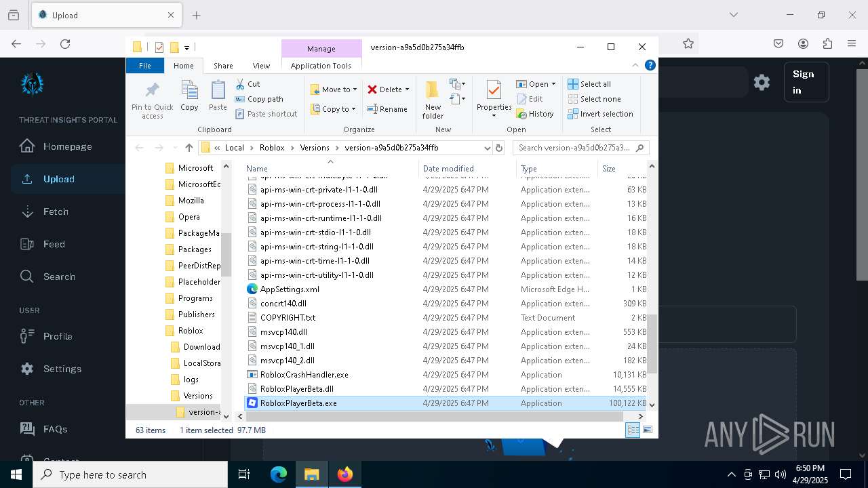Reload the browser page

pos(65,43)
